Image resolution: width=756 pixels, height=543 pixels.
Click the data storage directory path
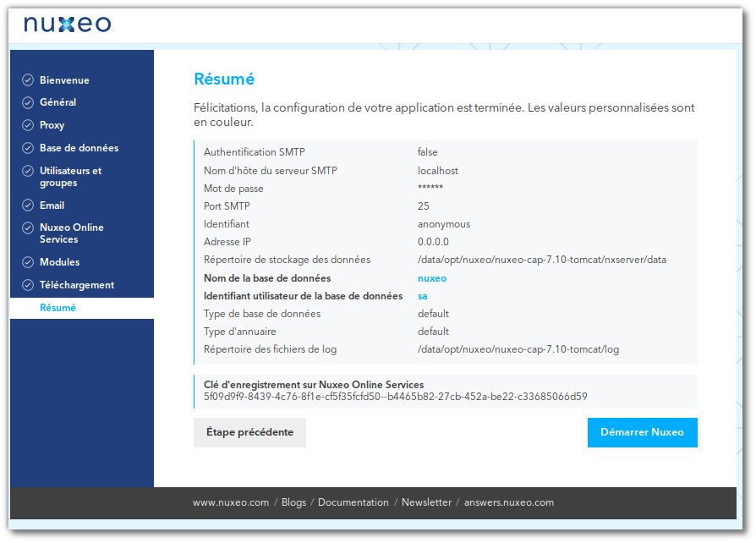coord(542,260)
